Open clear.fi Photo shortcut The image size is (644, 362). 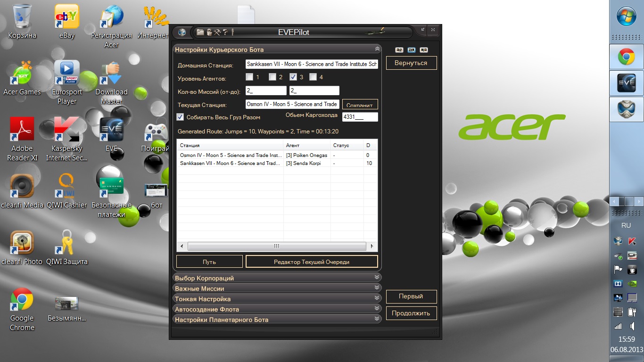tap(22, 247)
